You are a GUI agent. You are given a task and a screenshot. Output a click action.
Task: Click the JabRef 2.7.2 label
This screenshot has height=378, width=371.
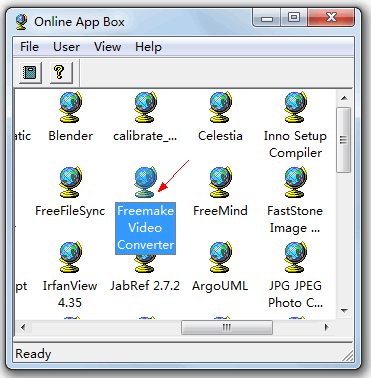145,286
